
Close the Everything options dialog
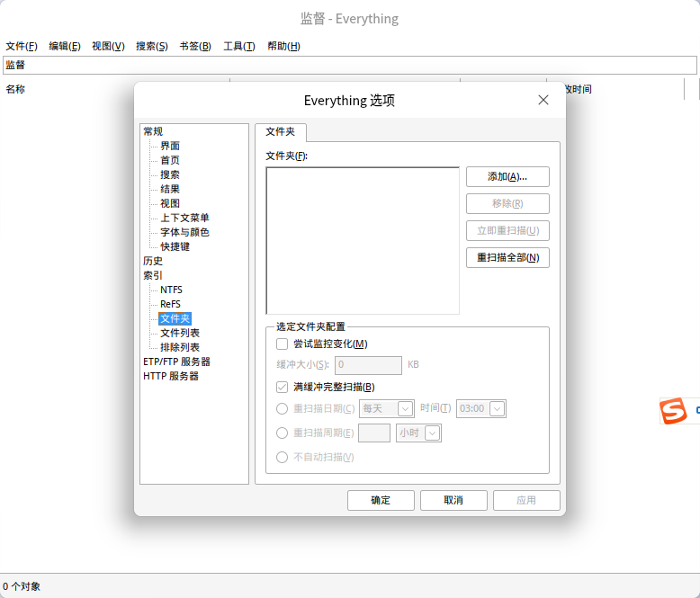pos(543,100)
